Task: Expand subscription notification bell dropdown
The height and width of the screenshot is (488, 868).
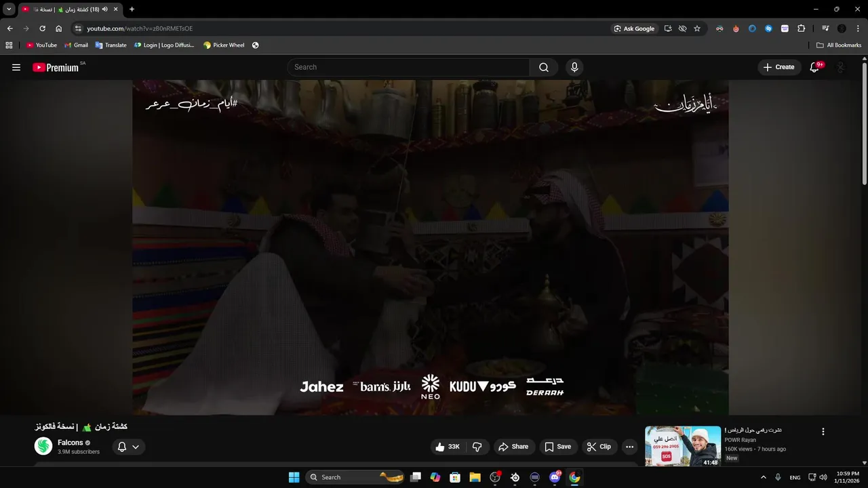Action: click(128, 447)
